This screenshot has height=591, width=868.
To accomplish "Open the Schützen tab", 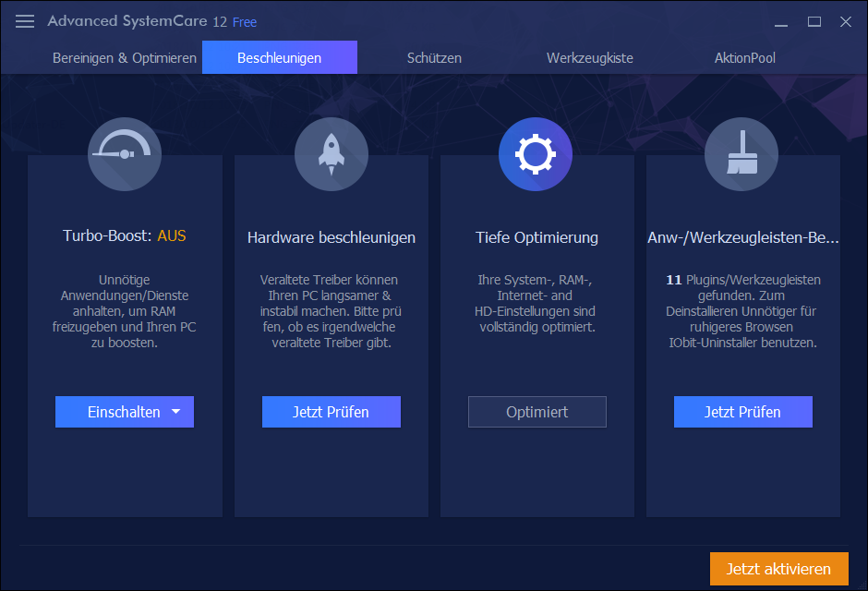I will click(435, 58).
